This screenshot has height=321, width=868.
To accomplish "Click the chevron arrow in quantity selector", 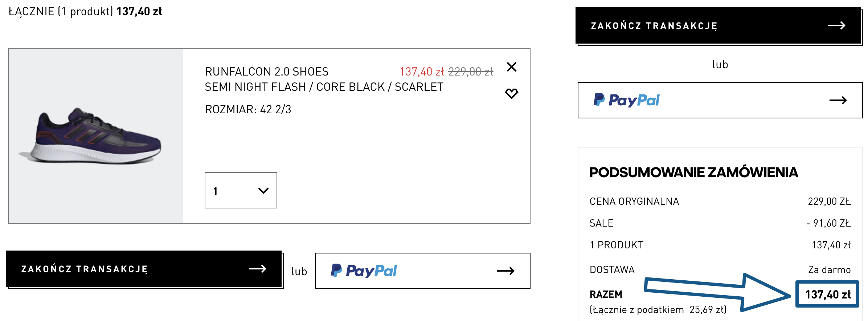I will 263,190.
